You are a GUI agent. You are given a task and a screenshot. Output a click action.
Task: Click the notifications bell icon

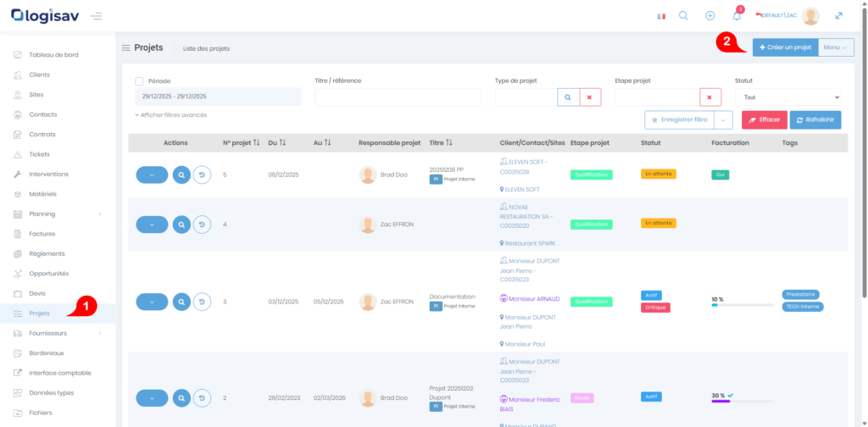[x=737, y=16]
